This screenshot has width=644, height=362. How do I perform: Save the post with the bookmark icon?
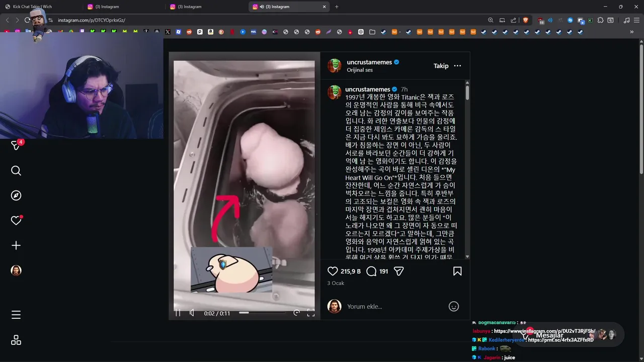point(457,271)
